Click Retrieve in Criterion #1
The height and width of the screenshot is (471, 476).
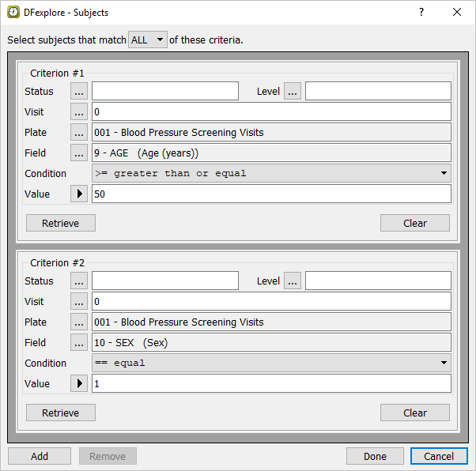[61, 223]
